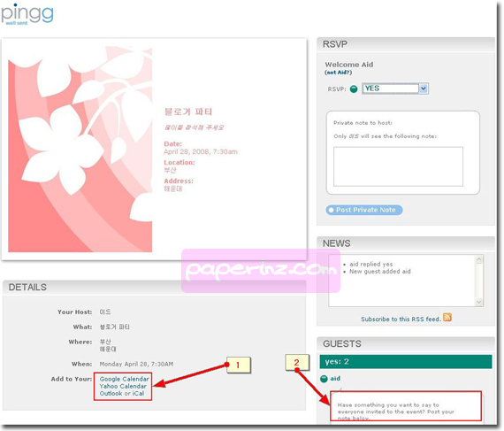Click the green dot next to guest aid

point(324,379)
